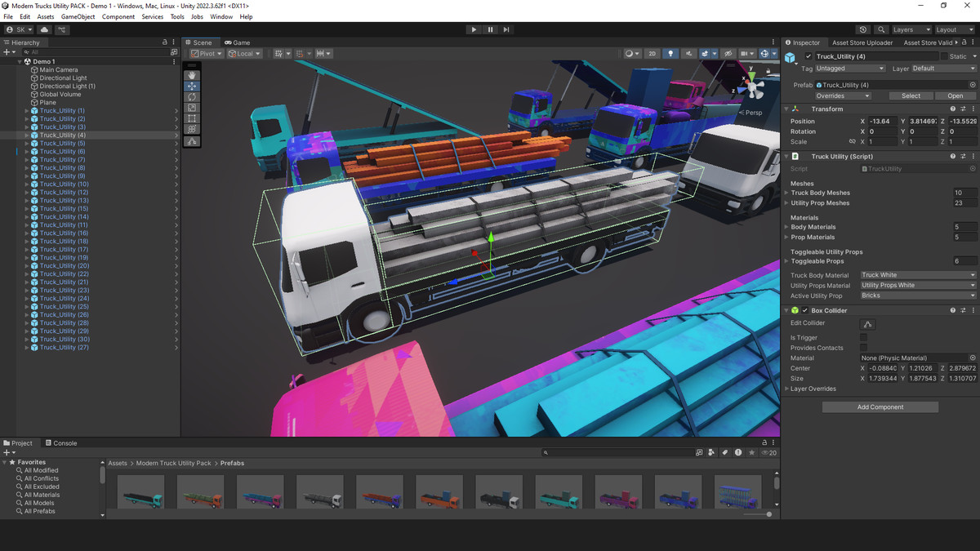The image size is (980, 551).
Task: Open the Truck Body Material dropdown
Action: pyautogui.click(x=918, y=275)
